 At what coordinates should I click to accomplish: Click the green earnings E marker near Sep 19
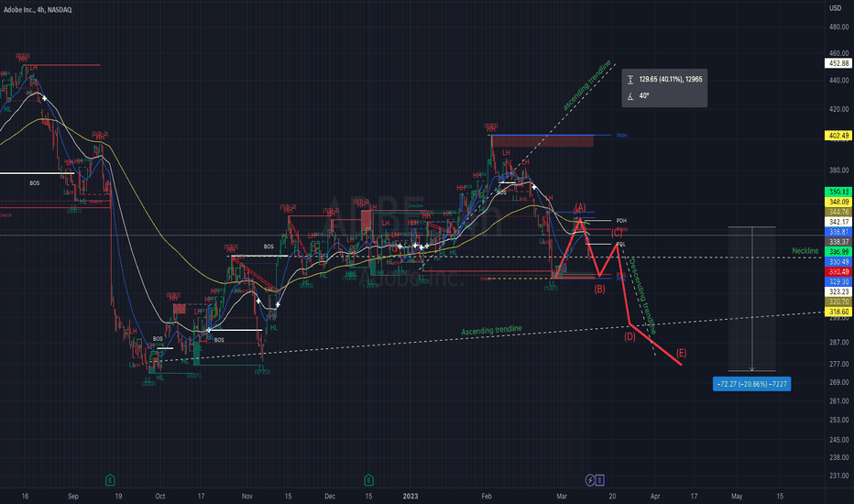(x=110, y=480)
